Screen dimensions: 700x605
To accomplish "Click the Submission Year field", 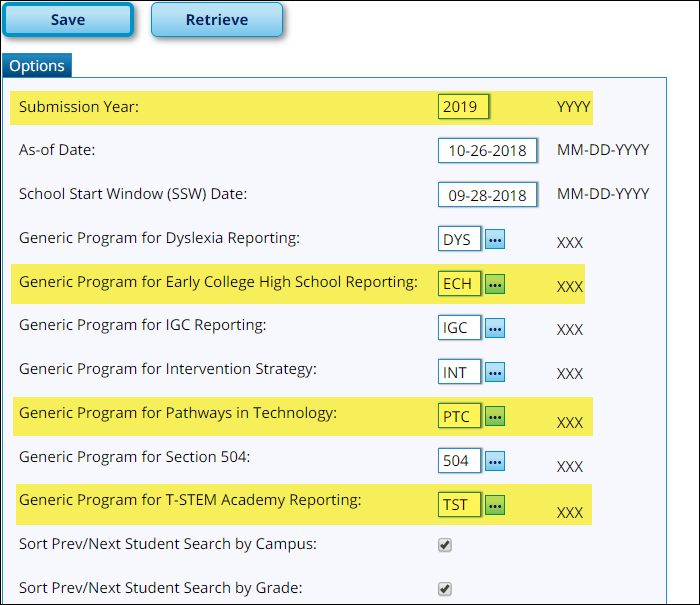I will click(463, 106).
